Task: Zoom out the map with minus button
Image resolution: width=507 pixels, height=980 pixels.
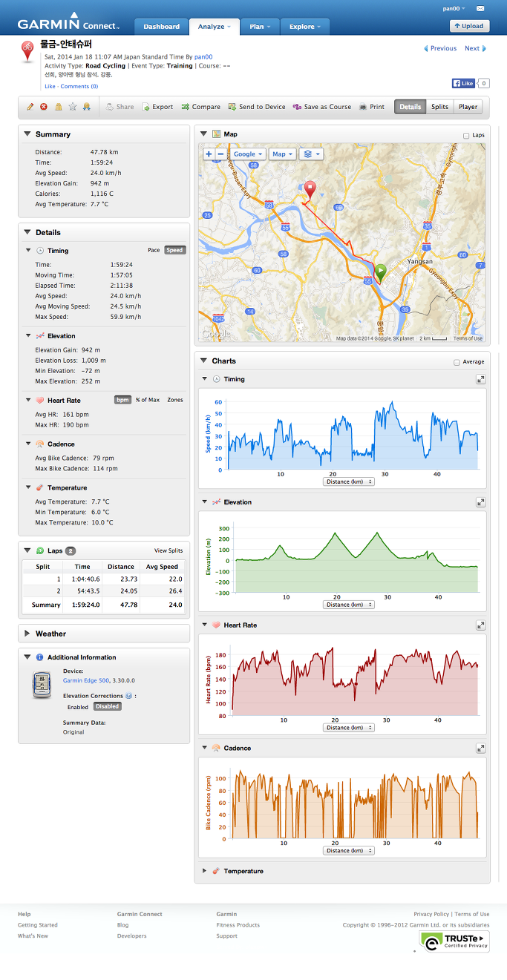Action: point(220,154)
